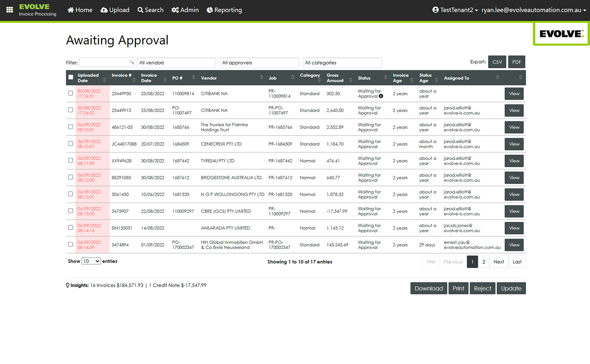The height and width of the screenshot is (364, 590).
Task: Select checkbox for invoice 23449913
Action: click(x=70, y=110)
